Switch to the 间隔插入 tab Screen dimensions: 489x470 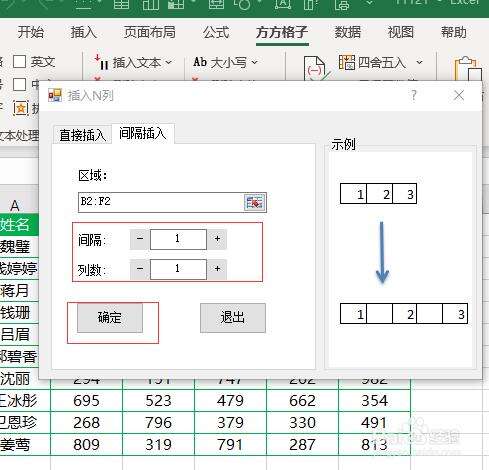click(143, 134)
